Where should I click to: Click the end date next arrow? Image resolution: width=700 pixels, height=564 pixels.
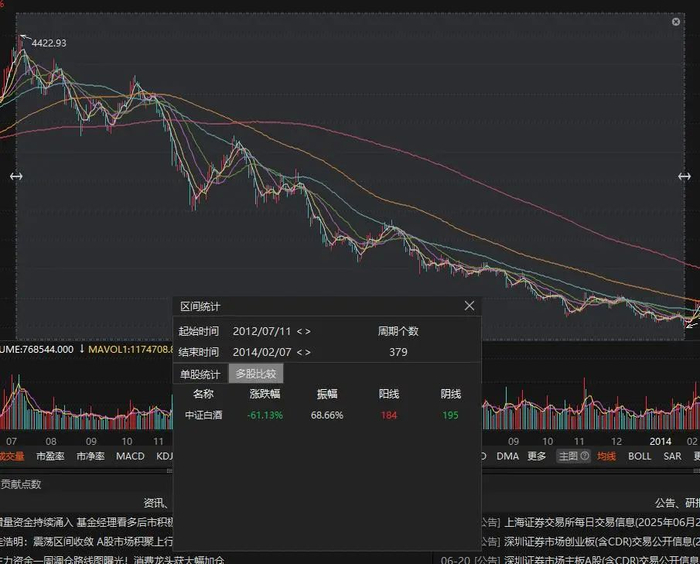click(x=307, y=352)
